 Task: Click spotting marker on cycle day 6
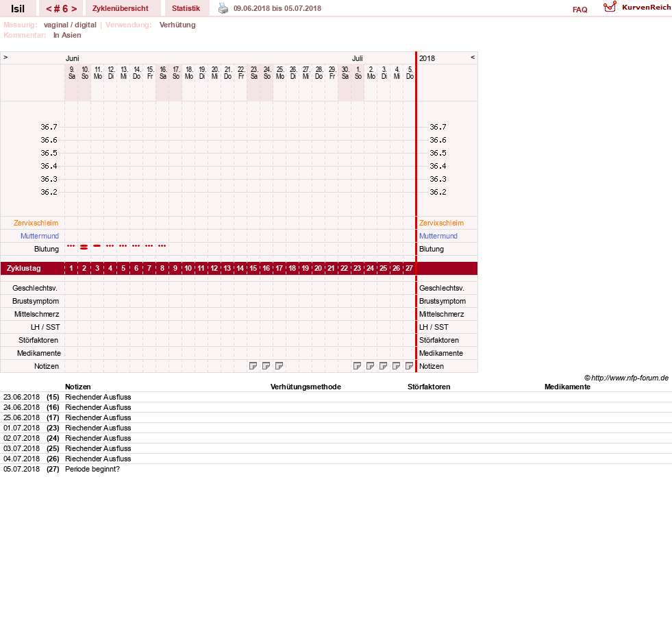(x=136, y=246)
